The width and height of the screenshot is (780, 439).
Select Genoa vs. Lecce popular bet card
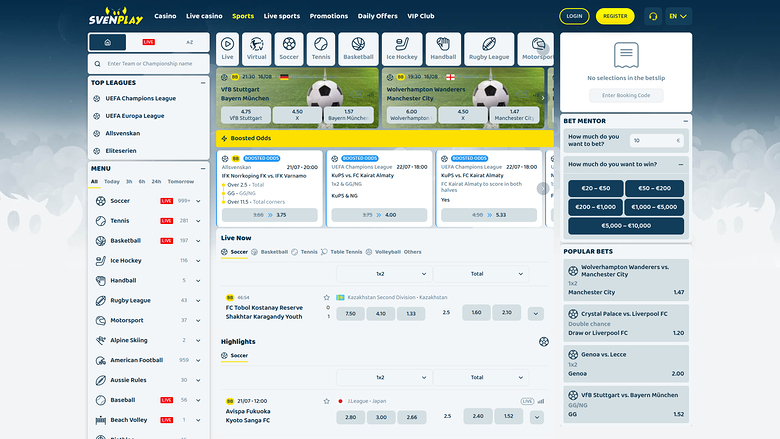[626, 364]
